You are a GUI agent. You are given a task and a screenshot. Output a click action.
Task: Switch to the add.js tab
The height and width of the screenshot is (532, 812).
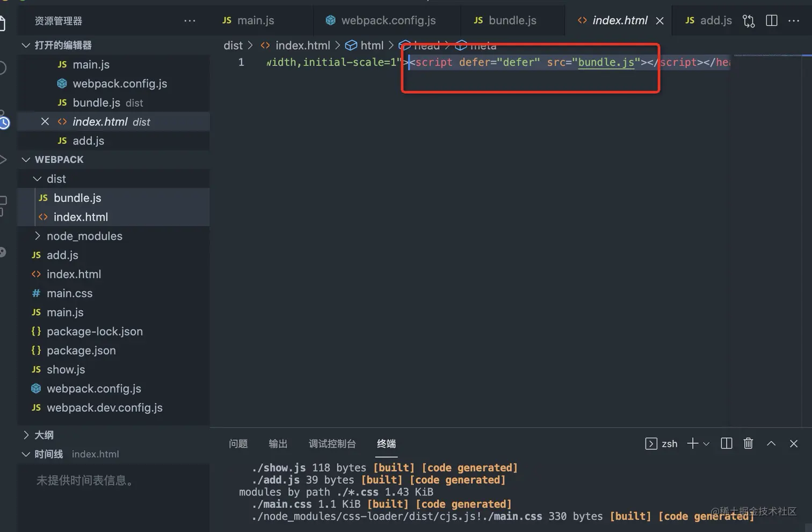click(708, 20)
